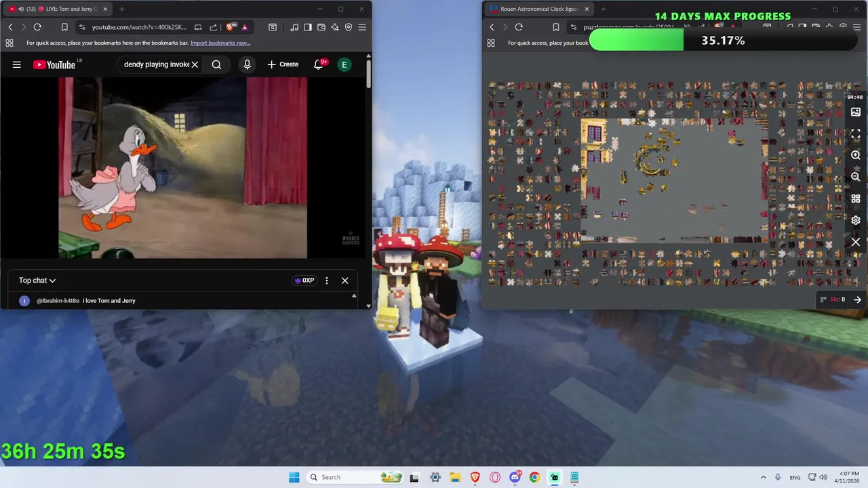Select the LIVE: Tom and Jerry tab
868x488 pixels.
(x=58, y=9)
